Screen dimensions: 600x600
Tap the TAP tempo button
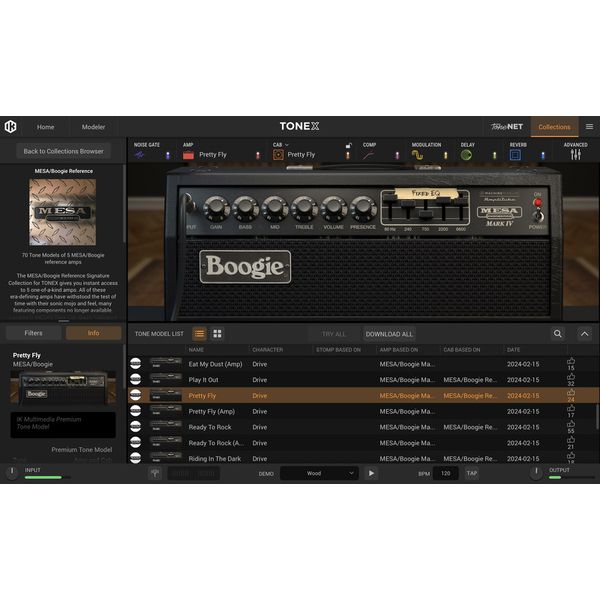472,473
